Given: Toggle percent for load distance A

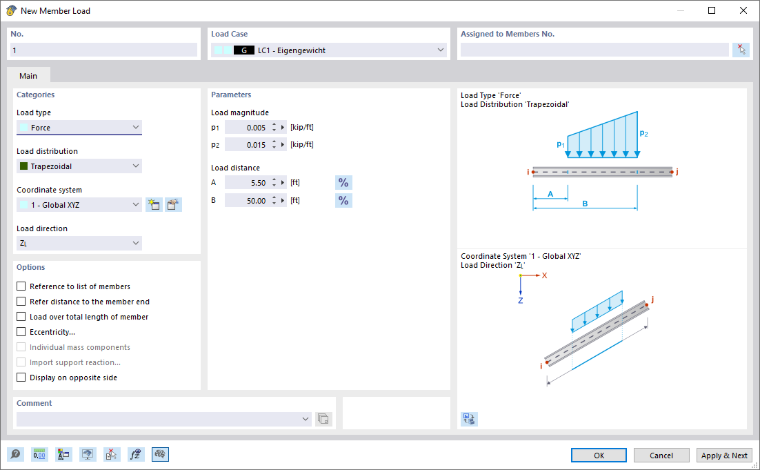Looking at the screenshot, I should (x=343, y=183).
